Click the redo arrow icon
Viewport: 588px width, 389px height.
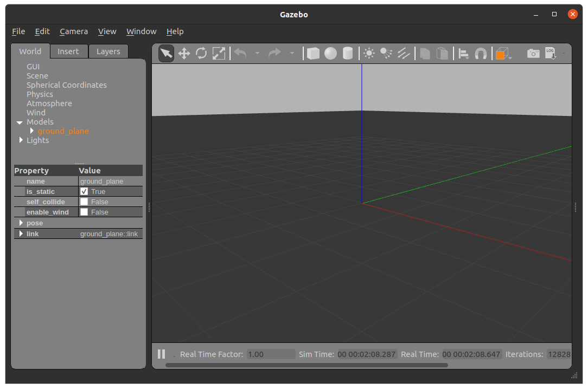coord(275,54)
